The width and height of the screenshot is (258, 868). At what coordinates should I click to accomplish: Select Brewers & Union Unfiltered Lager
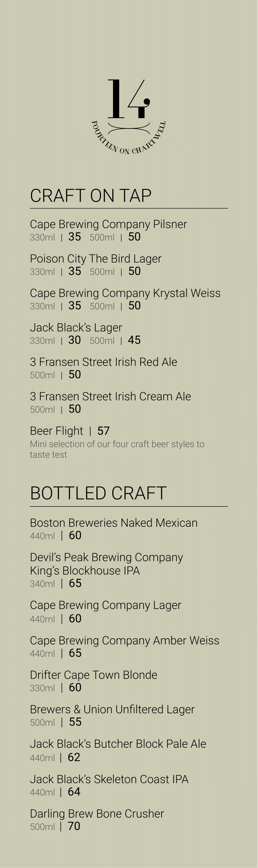(x=112, y=710)
